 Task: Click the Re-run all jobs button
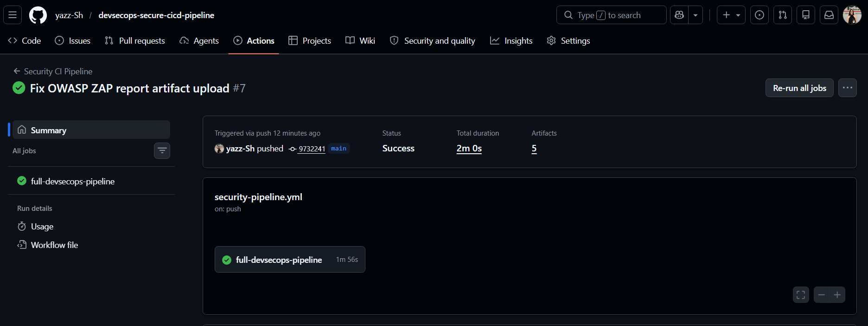tap(799, 88)
